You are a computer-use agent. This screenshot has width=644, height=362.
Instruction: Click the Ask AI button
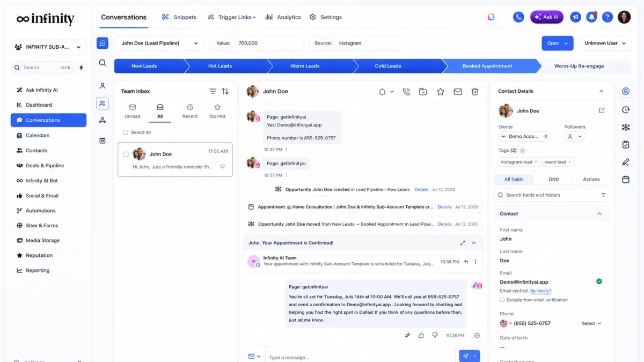pos(547,17)
